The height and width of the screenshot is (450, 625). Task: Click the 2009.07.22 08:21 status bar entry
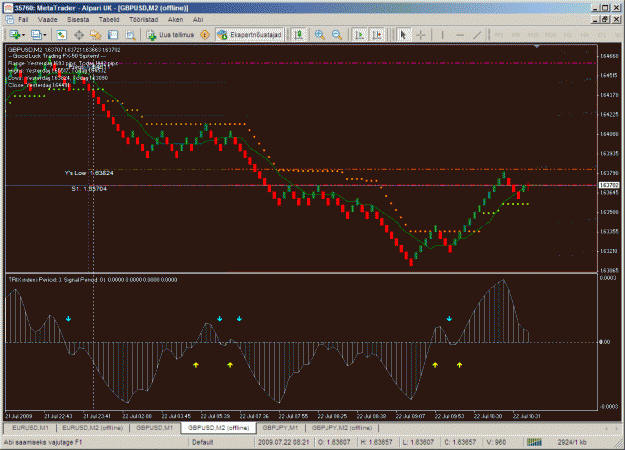pyautogui.click(x=283, y=442)
